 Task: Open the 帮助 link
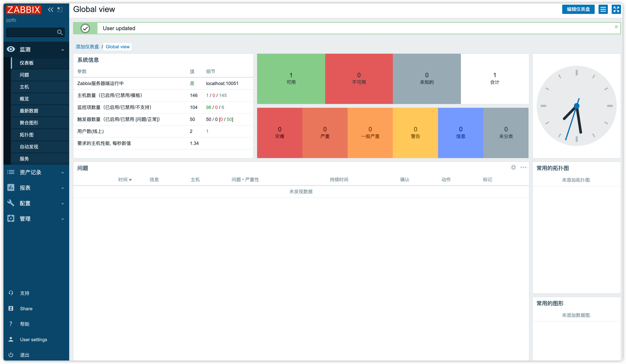point(25,324)
